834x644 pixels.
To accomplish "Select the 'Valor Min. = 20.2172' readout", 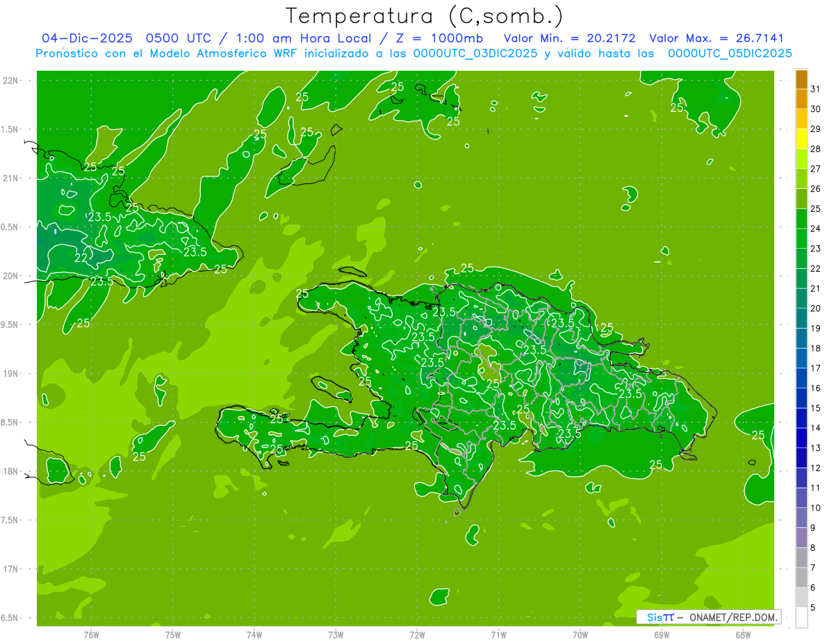I will point(569,38).
